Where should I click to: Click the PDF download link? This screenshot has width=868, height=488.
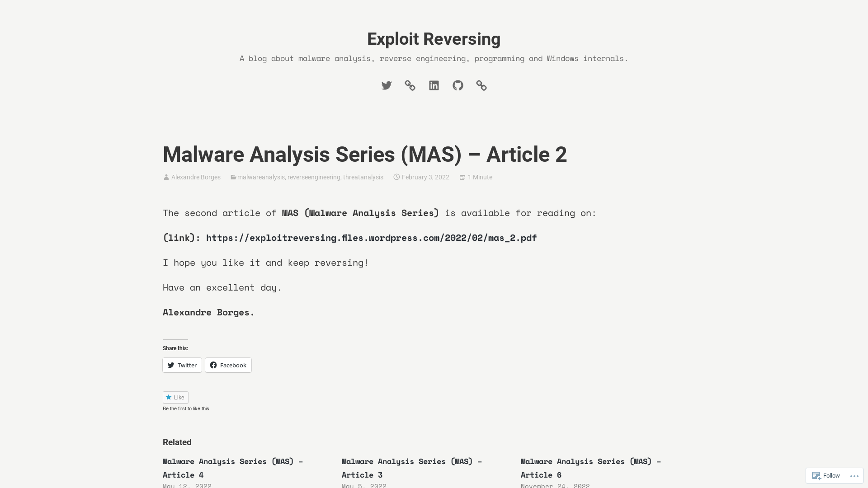pos(371,237)
